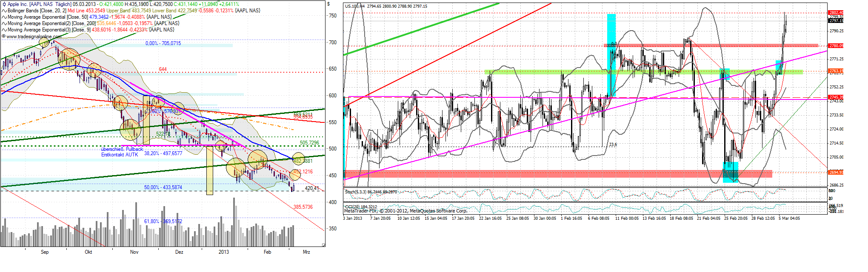Click the CCI(20) 184.3212 indicator label
The image size is (868, 272).
361,207
